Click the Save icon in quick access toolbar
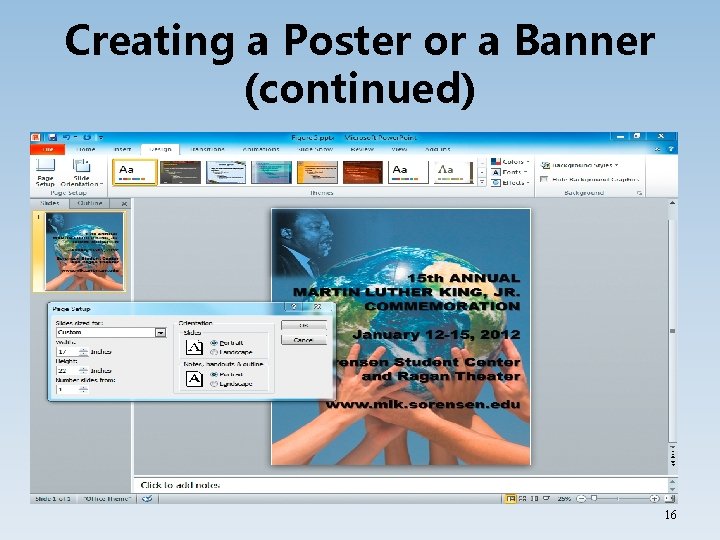The height and width of the screenshot is (540, 720). coord(52,137)
